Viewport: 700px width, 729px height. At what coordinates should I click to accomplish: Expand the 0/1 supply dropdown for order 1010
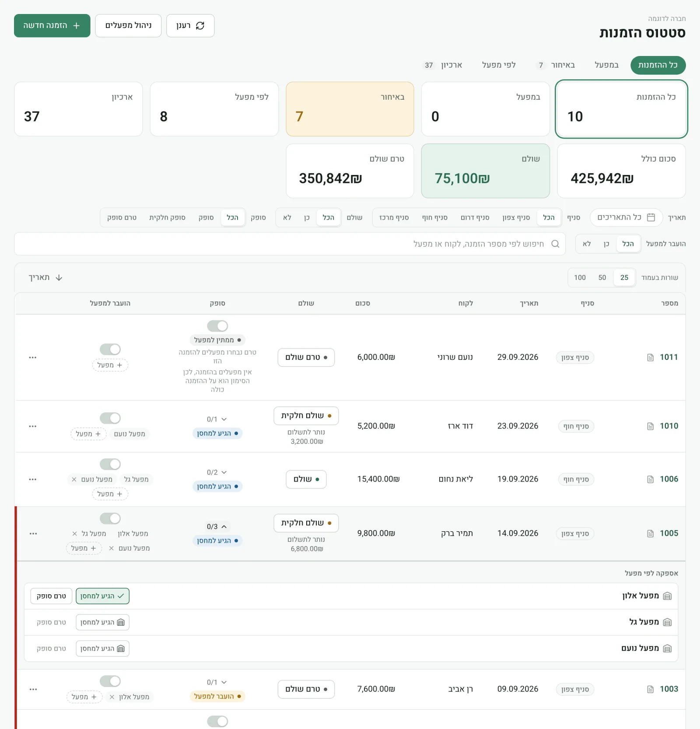(x=217, y=419)
